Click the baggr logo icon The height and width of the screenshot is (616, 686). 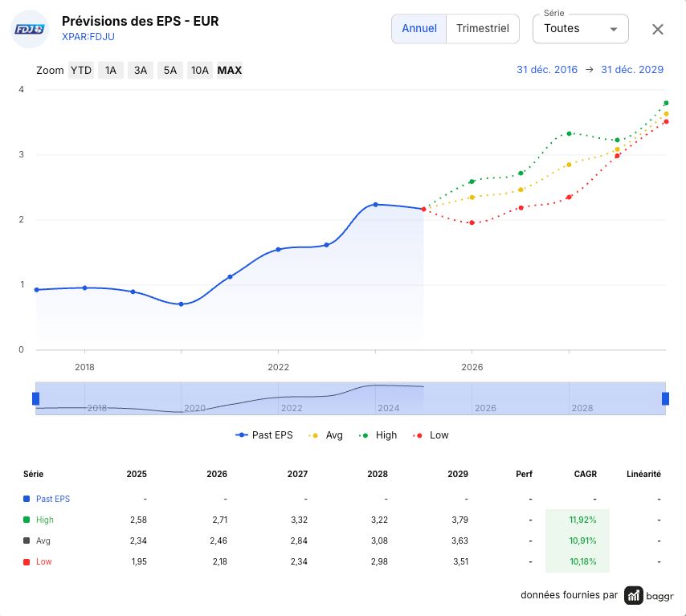click(633, 595)
